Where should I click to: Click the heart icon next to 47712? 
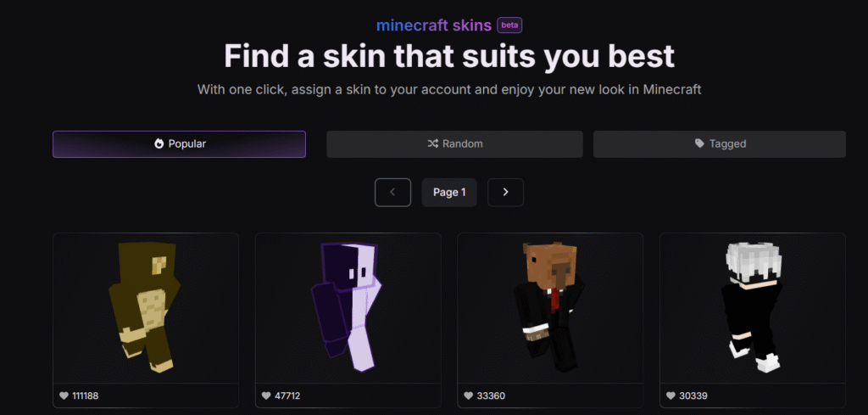[266, 395]
